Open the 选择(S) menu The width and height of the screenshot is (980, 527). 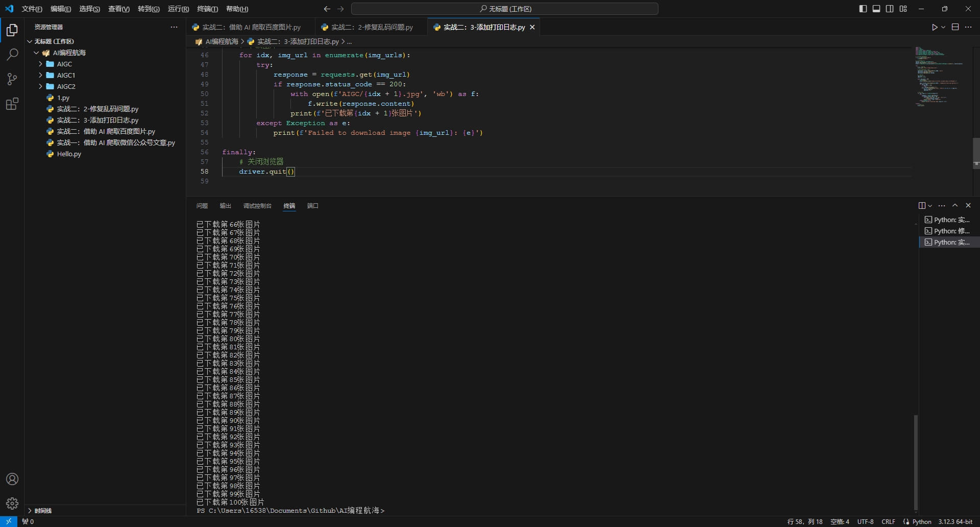pos(90,9)
